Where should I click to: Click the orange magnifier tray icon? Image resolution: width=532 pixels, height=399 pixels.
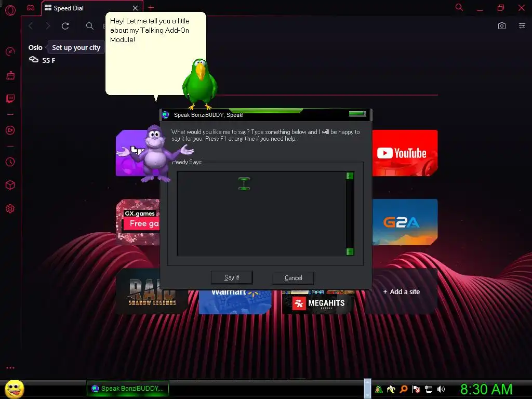pyautogui.click(x=404, y=389)
